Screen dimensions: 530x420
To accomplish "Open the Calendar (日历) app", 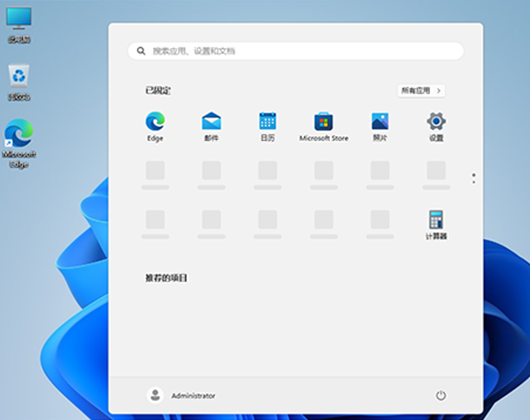I will [x=267, y=127].
